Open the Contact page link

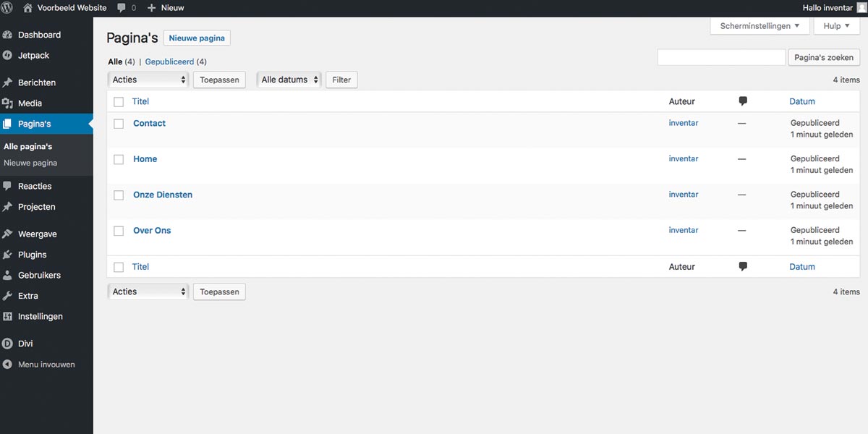coord(150,123)
